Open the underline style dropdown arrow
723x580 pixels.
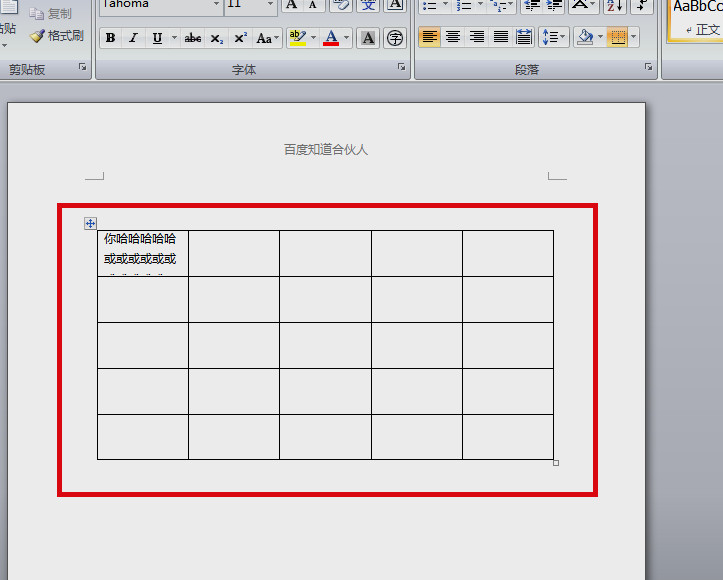pos(174,38)
